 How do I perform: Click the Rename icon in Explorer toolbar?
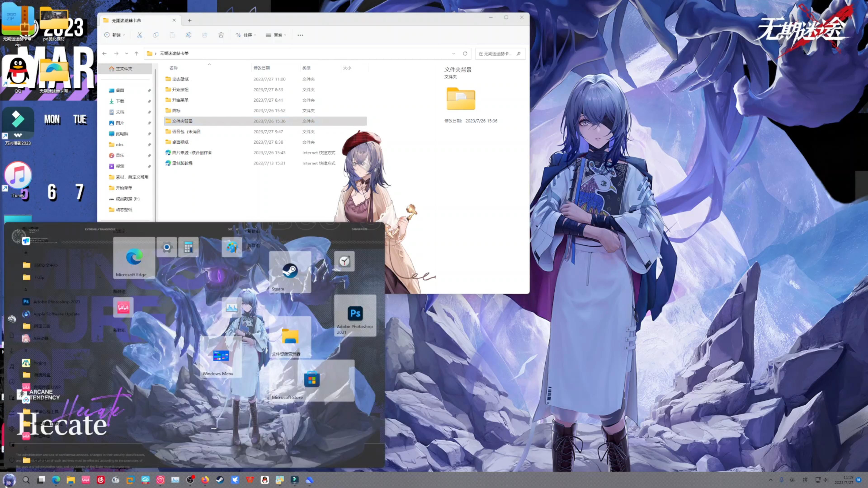point(188,35)
